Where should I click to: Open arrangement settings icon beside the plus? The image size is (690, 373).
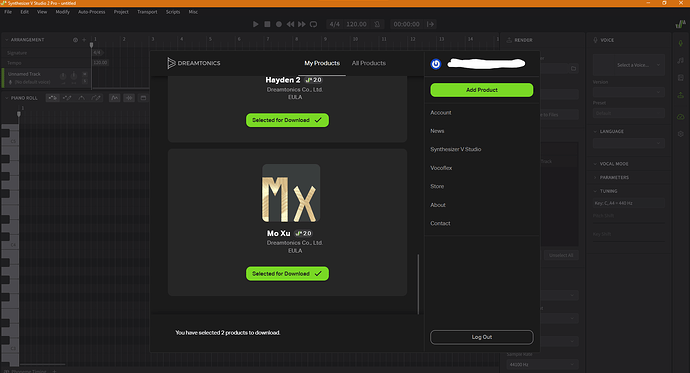[75, 40]
